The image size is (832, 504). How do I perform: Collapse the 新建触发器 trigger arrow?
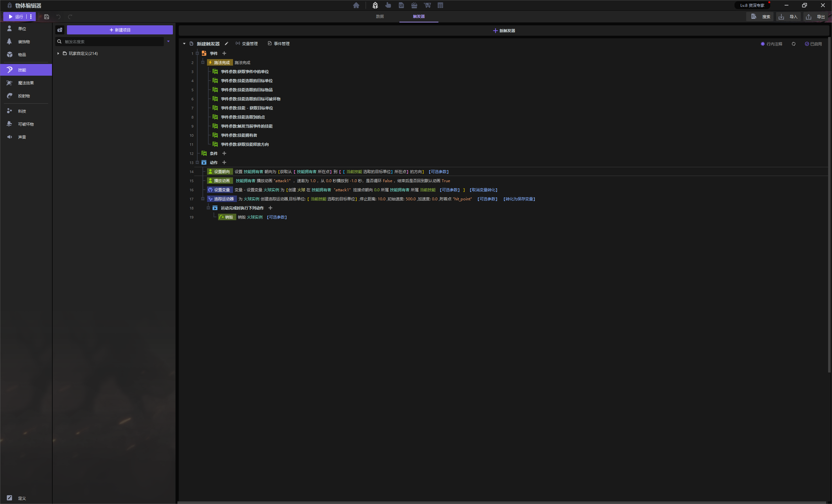coord(184,44)
